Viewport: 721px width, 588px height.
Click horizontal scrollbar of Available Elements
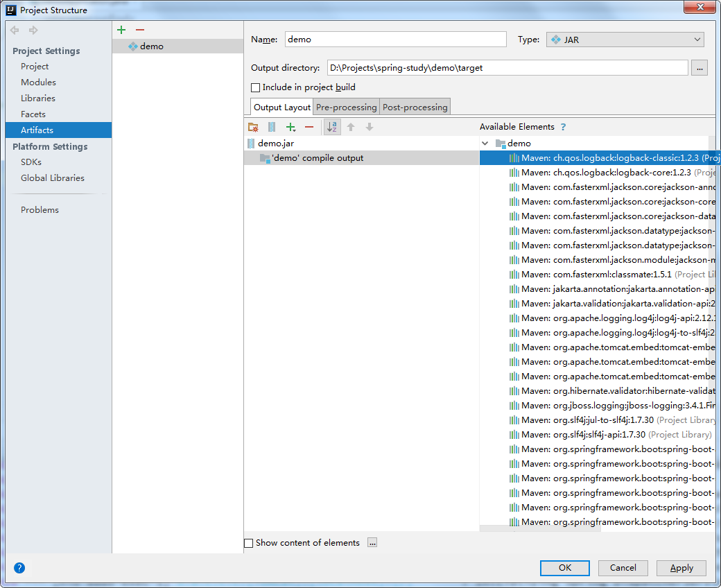[x=540, y=529]
